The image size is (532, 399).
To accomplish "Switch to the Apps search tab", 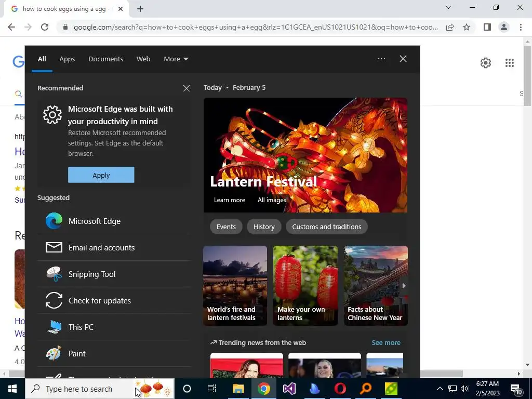I will 67,59.
